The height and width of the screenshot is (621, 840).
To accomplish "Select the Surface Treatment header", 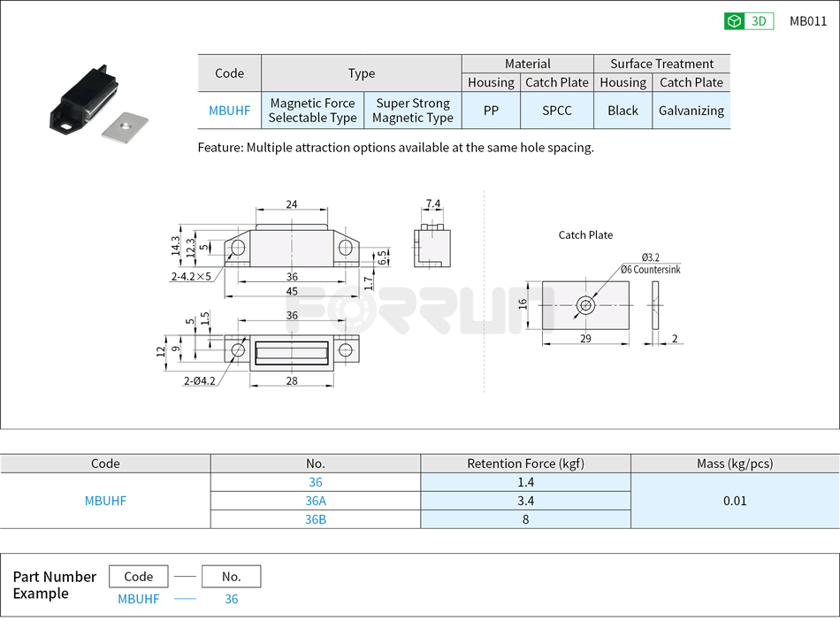I will tap(662, 64).
